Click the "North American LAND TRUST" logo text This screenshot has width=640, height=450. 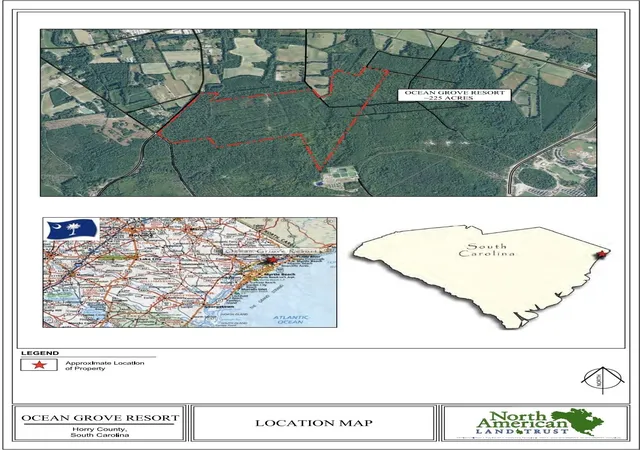[x=522, y=423]
